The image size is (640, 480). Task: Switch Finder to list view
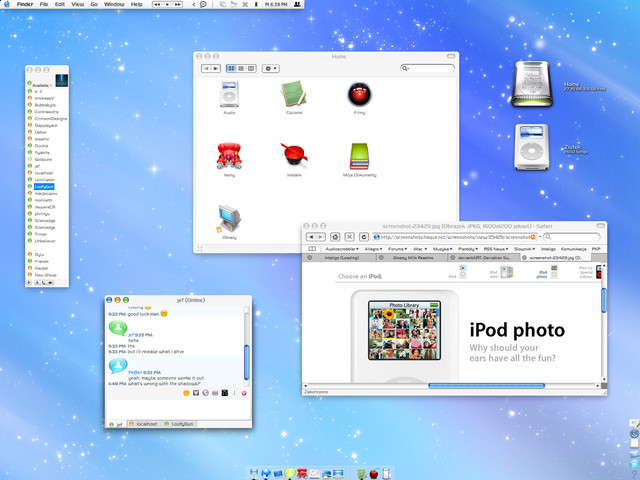click(x=241, y=69)
